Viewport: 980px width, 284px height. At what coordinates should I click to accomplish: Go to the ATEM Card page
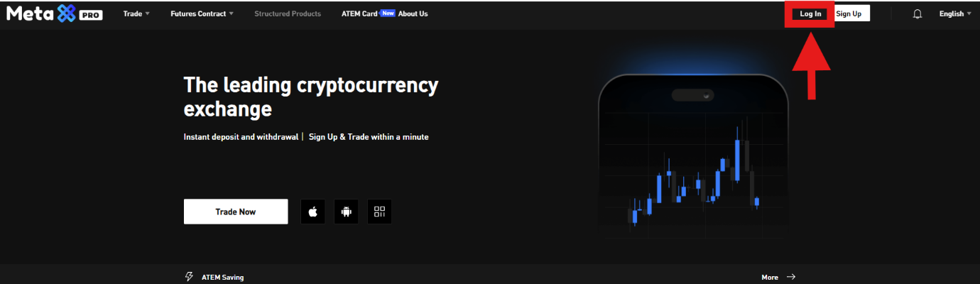coord(359,13)
